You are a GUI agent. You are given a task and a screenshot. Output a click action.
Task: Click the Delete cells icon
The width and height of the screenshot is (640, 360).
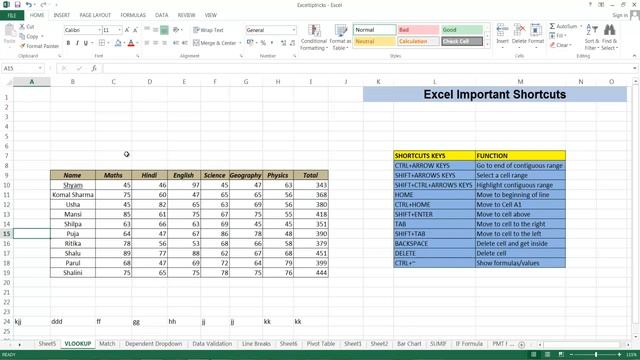point(519,30)
